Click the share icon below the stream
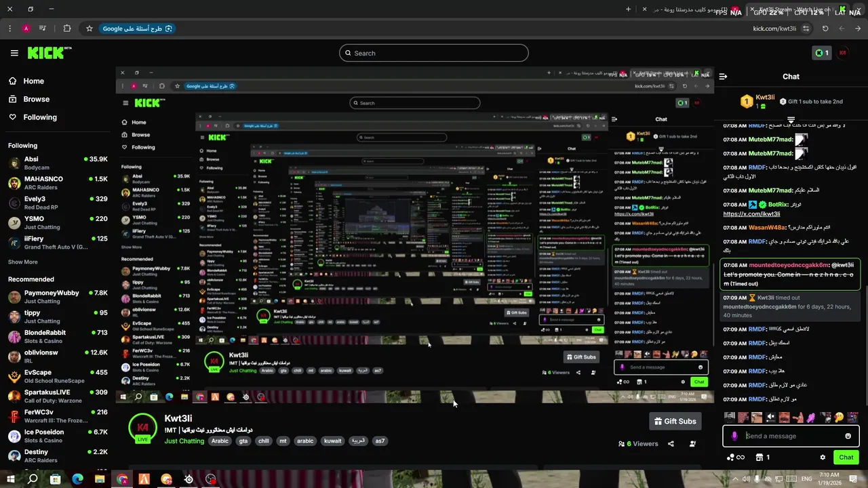This screenshot has height=488, width=868. 671,444
